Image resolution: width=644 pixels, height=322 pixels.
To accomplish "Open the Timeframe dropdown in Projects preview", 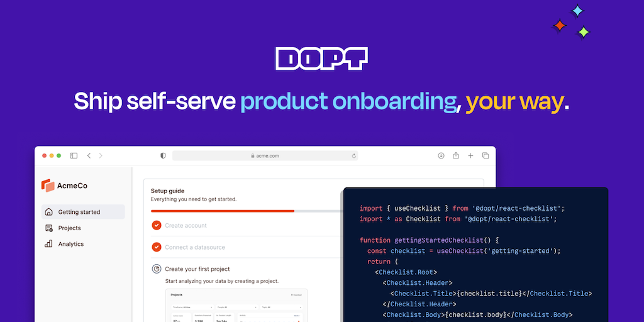I will click(192, 307).
